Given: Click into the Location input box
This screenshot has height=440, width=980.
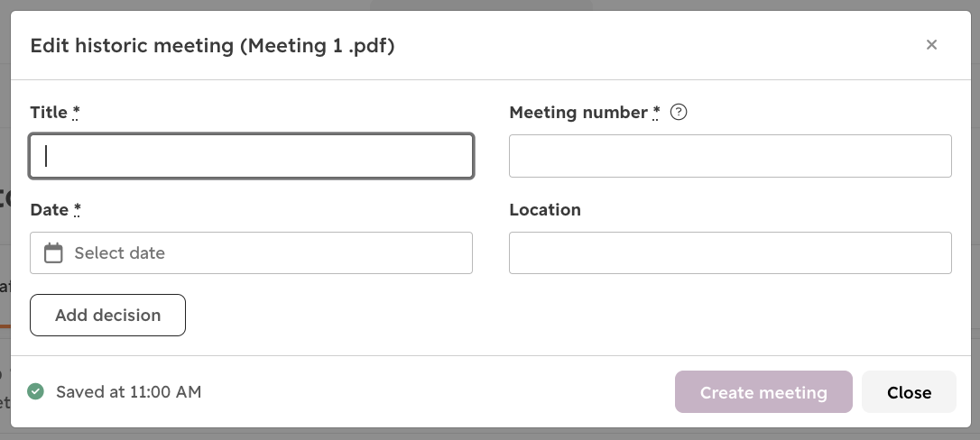Looking at the screenshot, I should coord(730,252).
